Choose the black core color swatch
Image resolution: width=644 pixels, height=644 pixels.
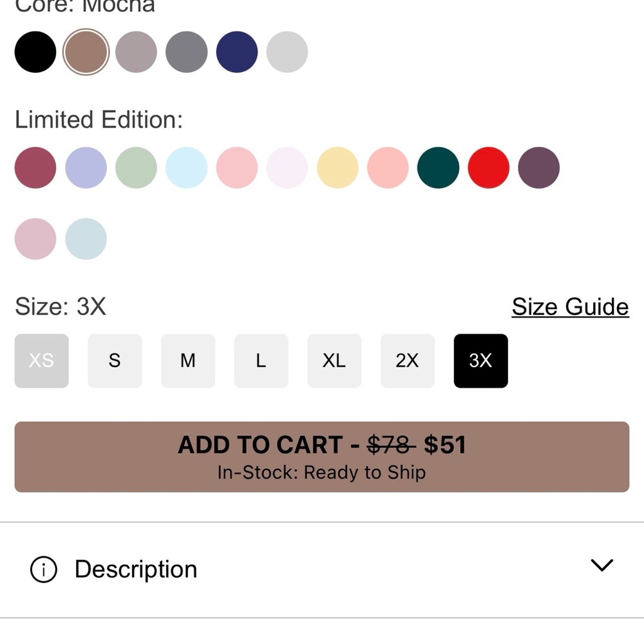[x=35, y=52]
